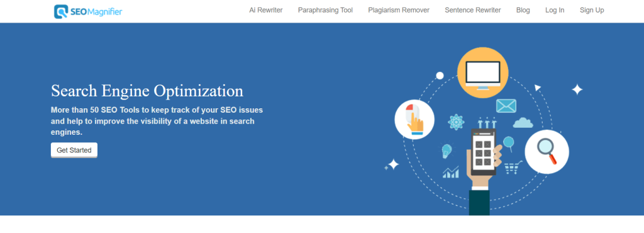Open the Paraphrasing Tool link

(x=325, y=10)
